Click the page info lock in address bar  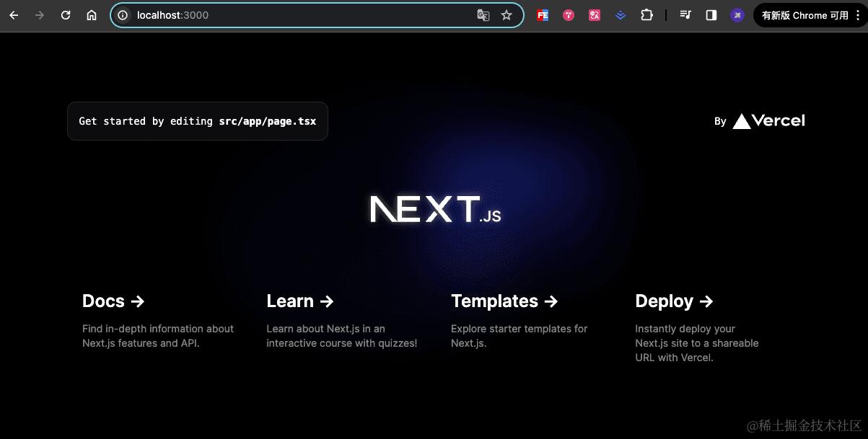[x=123, y=15]
